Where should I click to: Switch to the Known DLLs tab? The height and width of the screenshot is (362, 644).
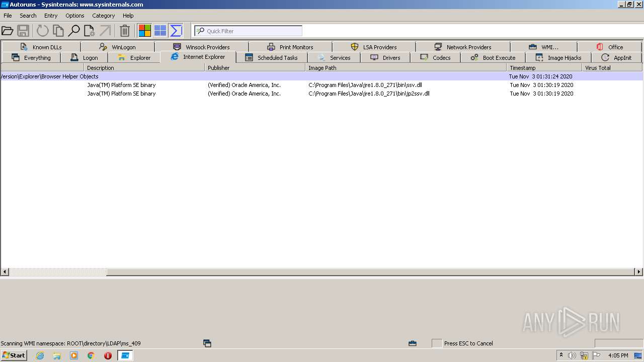(x=41, y=47)
